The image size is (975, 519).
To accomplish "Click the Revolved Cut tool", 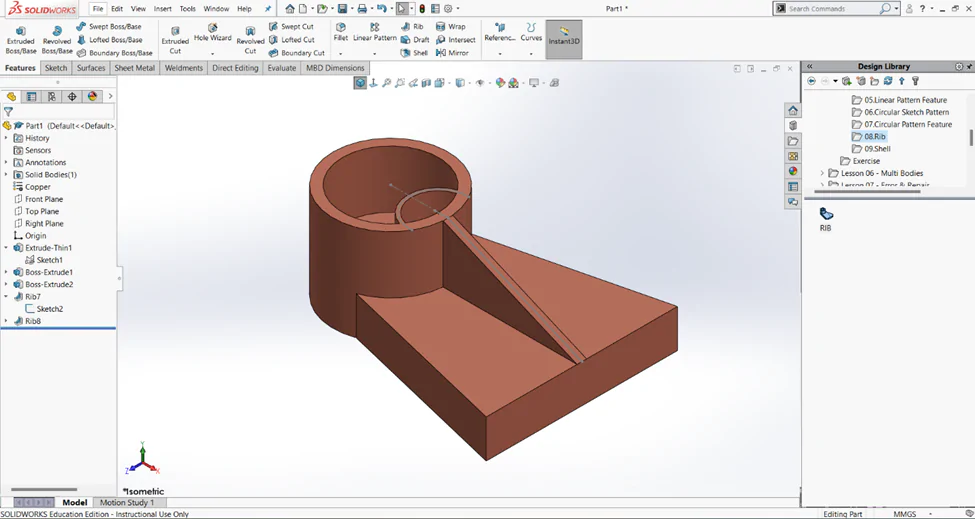I will [250, 40].
